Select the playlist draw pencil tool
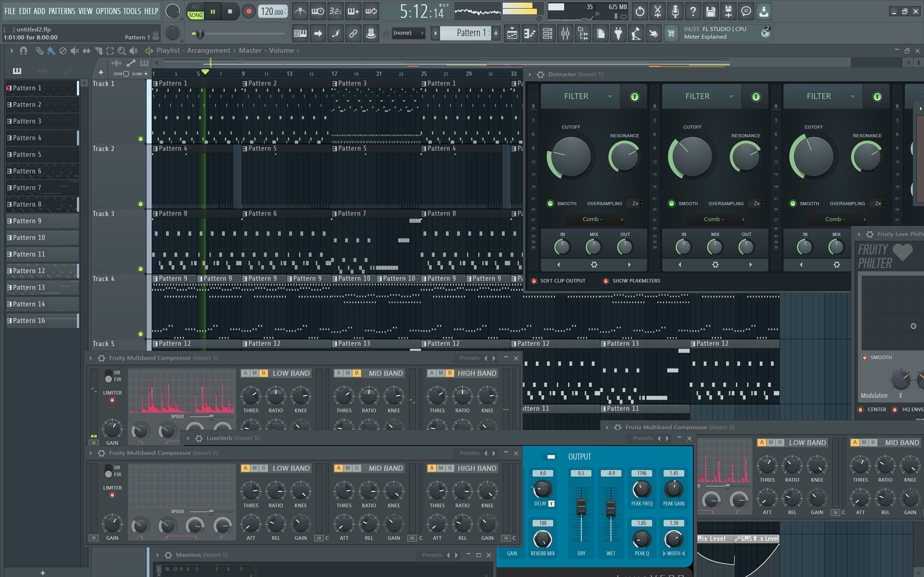This screenshot has width=924, height=577. pyautogui.click(x=39, y=50)
